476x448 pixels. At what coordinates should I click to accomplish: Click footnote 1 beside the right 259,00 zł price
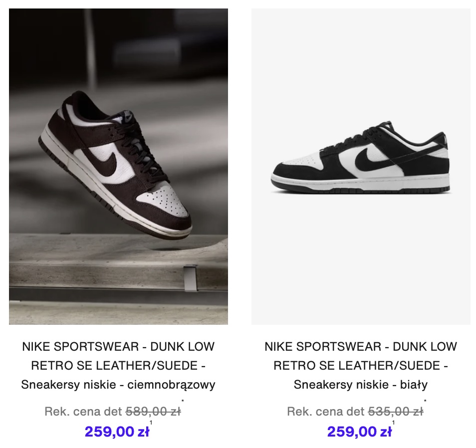[394, 423]
